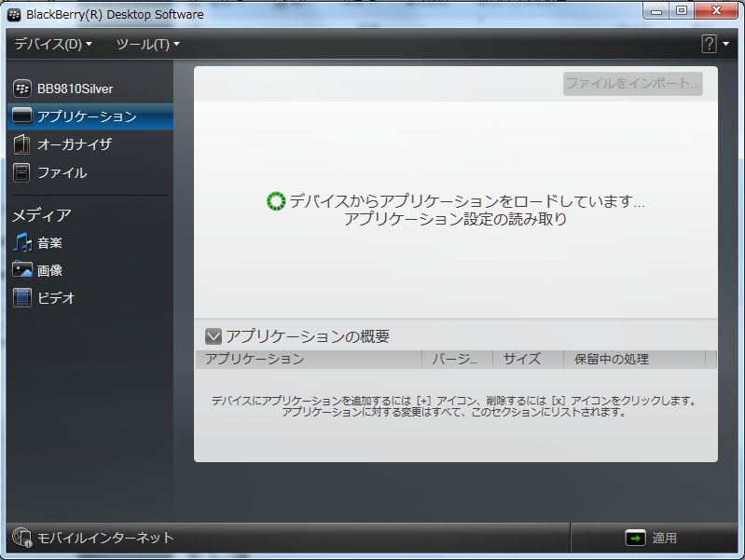
Task: Sort by バージ... column header
Action: click(457, 359)
